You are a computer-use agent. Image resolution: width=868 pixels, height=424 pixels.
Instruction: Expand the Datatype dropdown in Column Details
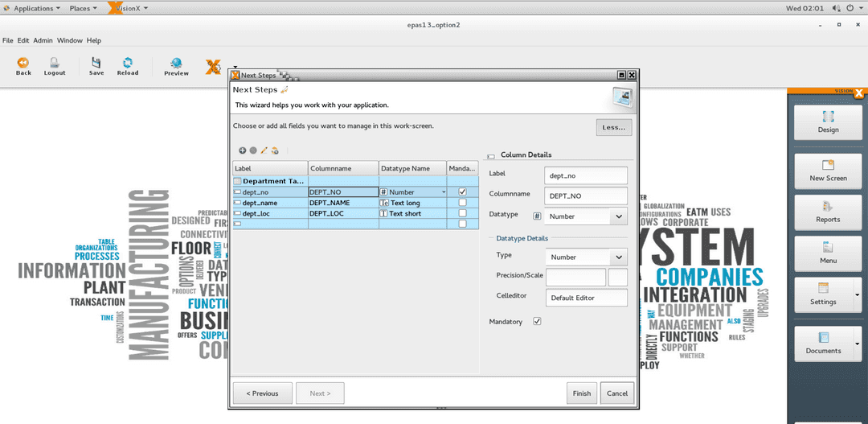tap(617, 216)
